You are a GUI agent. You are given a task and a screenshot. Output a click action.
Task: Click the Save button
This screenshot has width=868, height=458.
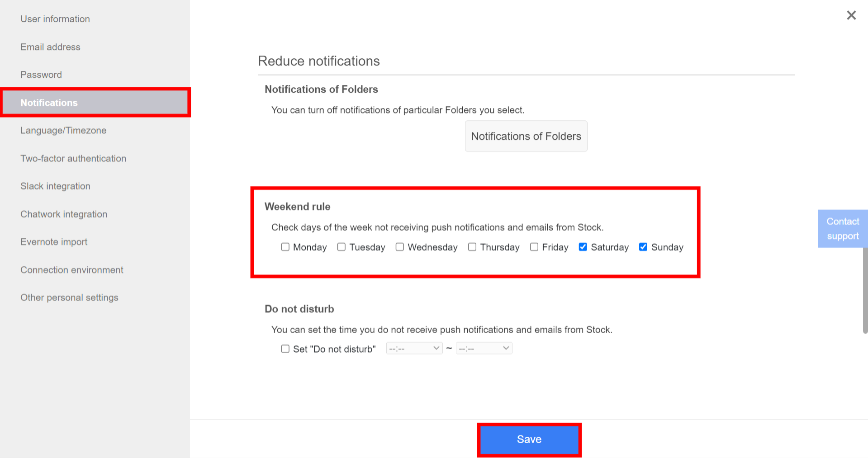[529, 439]
